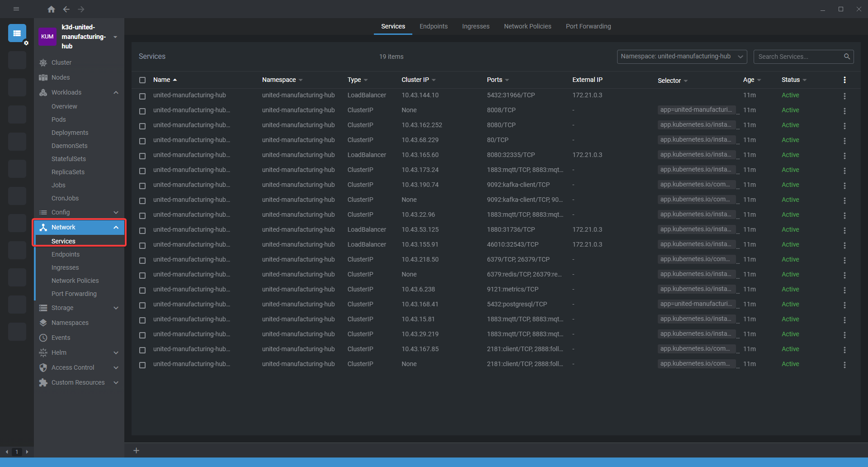
Task: Open actions menu for 10.43.162.252 service row
Action: click(x=844, y=126)
